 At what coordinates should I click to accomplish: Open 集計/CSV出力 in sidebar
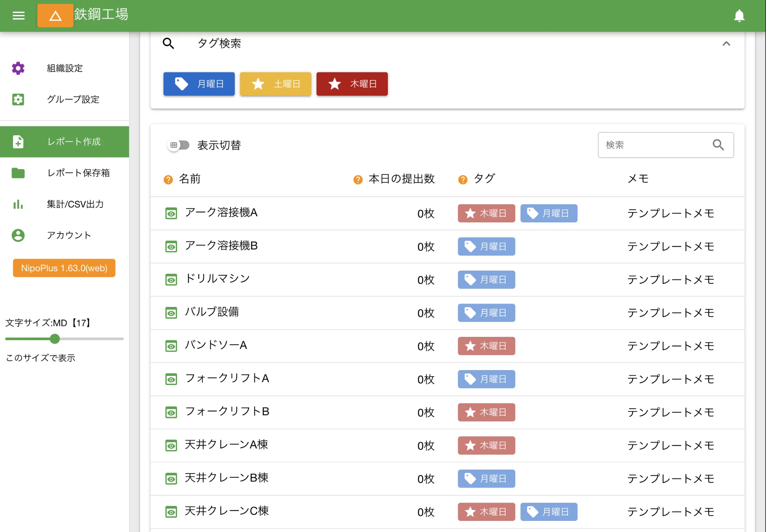(75, 204)
